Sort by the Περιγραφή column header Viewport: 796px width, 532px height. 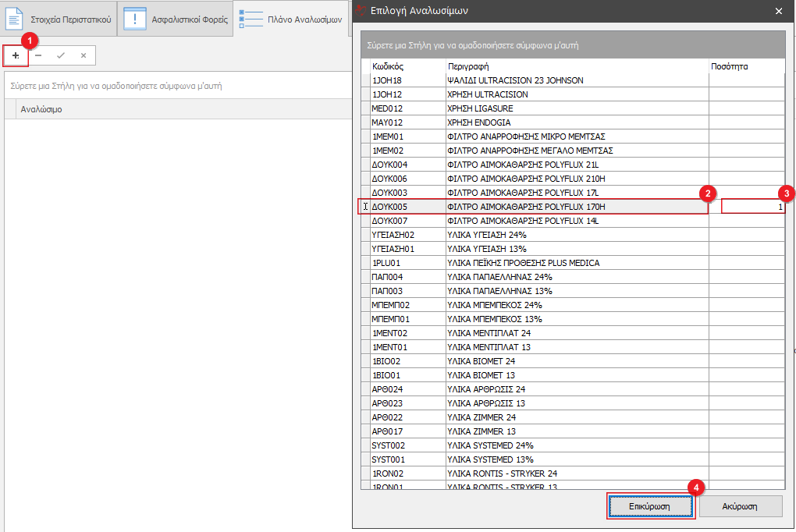pyautogui.click(x=576, y=66)
